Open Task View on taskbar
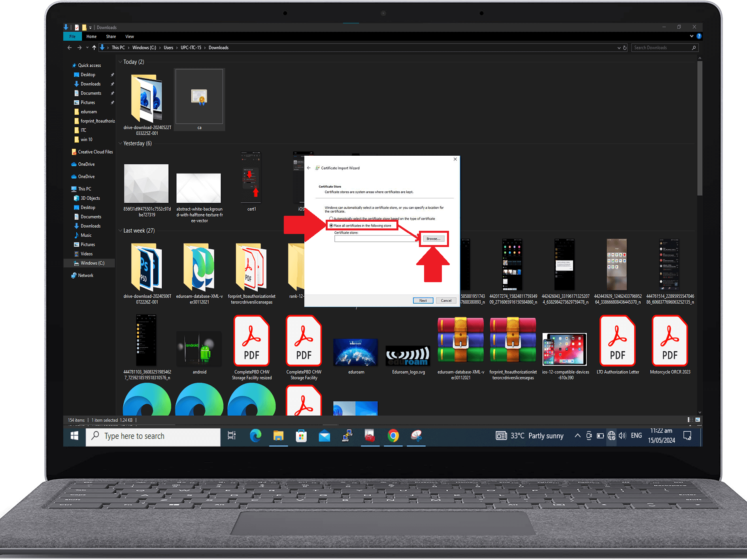 click(232, 436)
